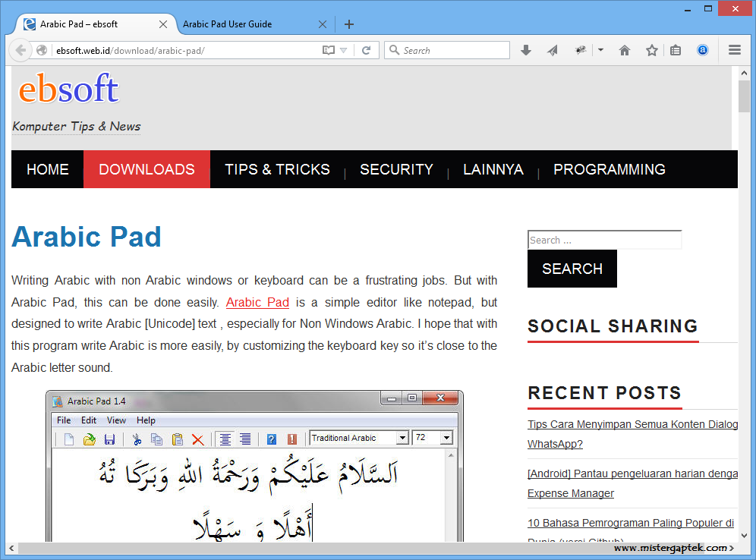This screenshot has height=560, width=756.
Task: Click the Paste clipboard icon in Arabic Pad
Action: pos(178,439)
